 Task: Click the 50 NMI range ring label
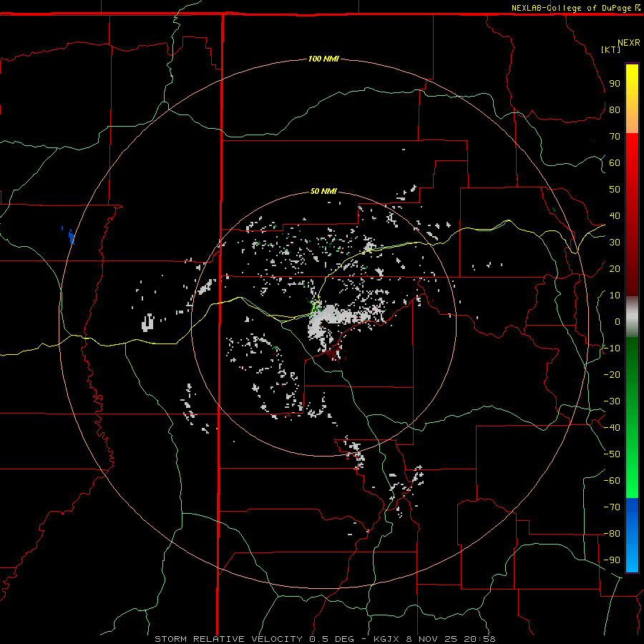323,191
